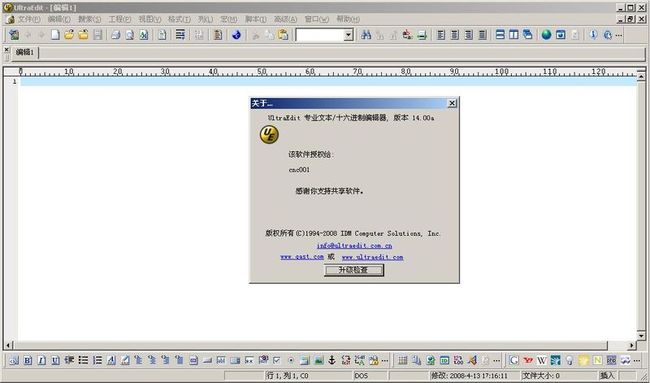The height and width of the screenshot is (383, 650).
Task: Click the justify text icon
Action: 483,35
